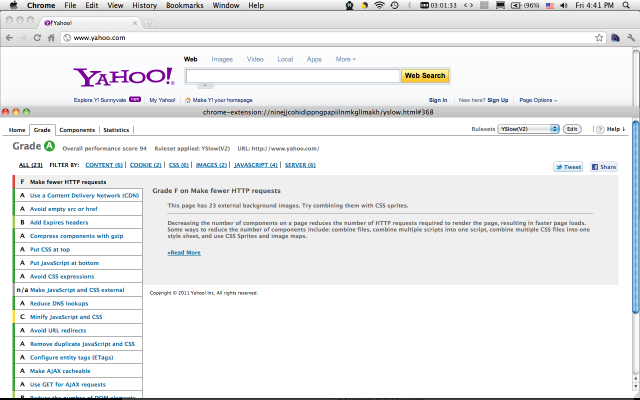Screen dimensions: 640x400
Task: Click the Chrome forward arrow
Action: point(23,38)
